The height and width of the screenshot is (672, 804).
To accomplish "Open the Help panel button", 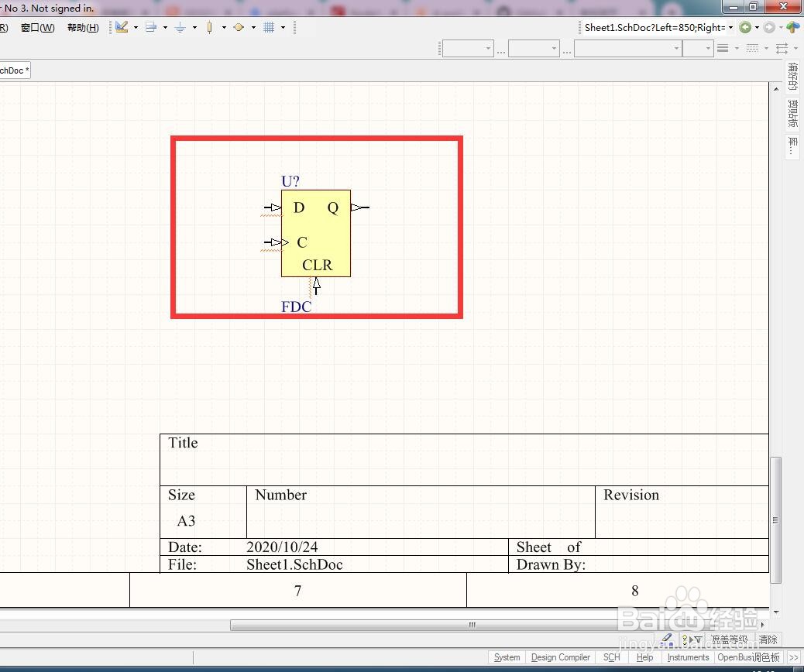I will click(644, 657).
